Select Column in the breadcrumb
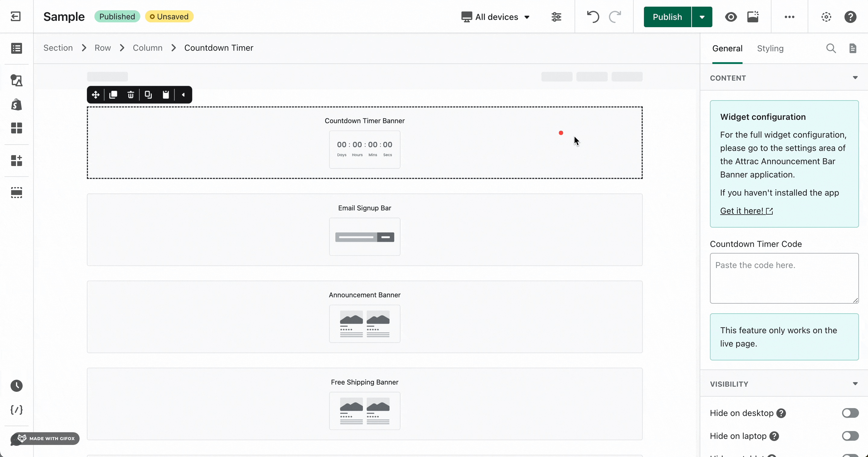This screenshot has height=457, width=868. coord(147,48)
